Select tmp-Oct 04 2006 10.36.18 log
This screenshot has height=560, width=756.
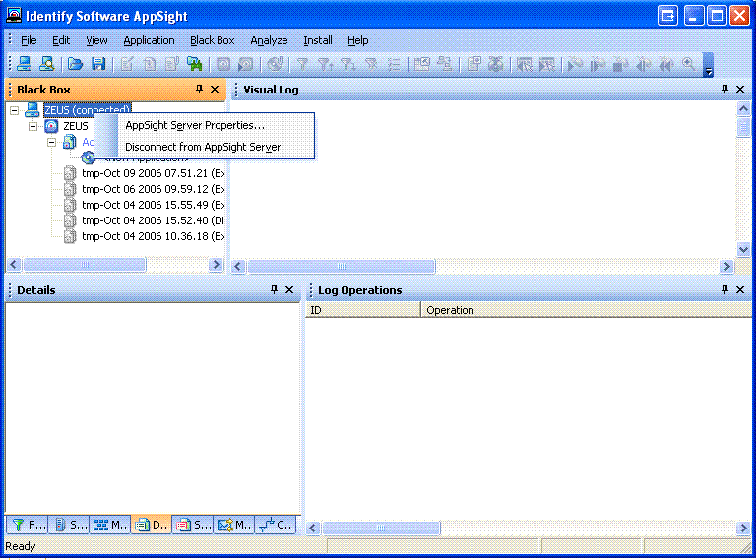pyautogui.click(x=153, y=236)
